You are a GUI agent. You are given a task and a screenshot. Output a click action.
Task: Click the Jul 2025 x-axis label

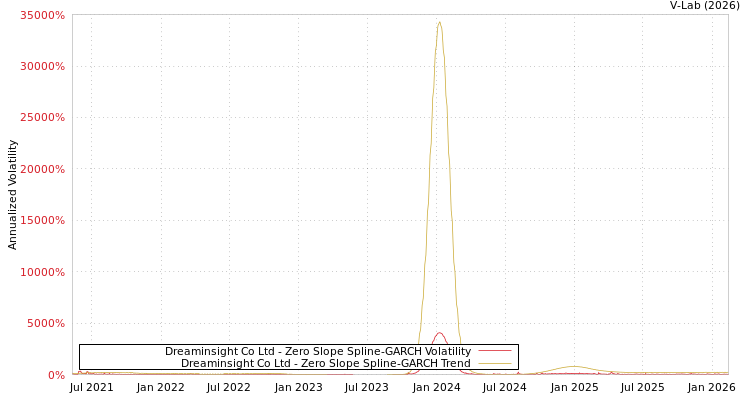point(642,388)
